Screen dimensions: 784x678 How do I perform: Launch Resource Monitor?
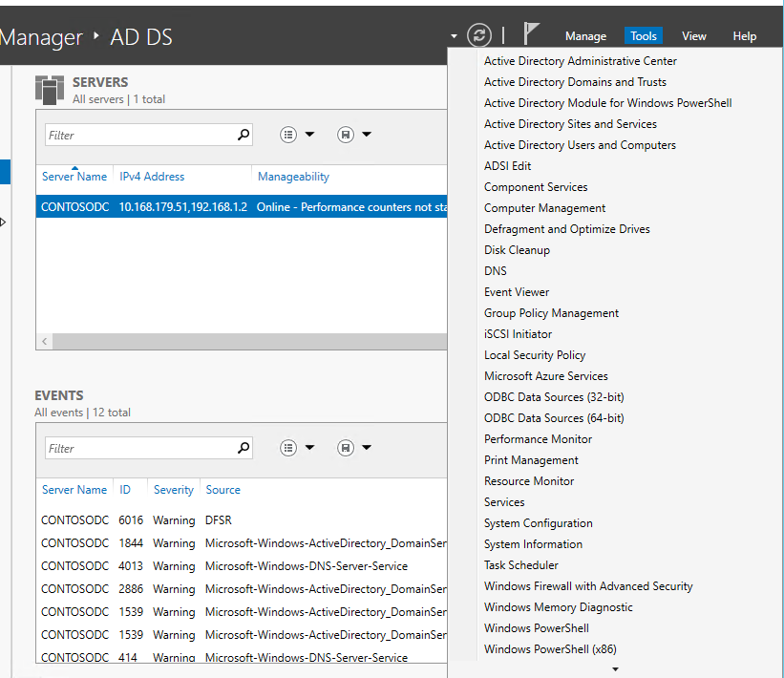[528, 481]
